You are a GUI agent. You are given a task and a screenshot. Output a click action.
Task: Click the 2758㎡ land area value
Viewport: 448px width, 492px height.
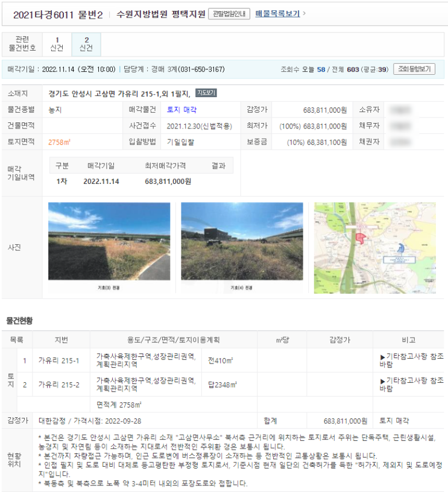59,142
